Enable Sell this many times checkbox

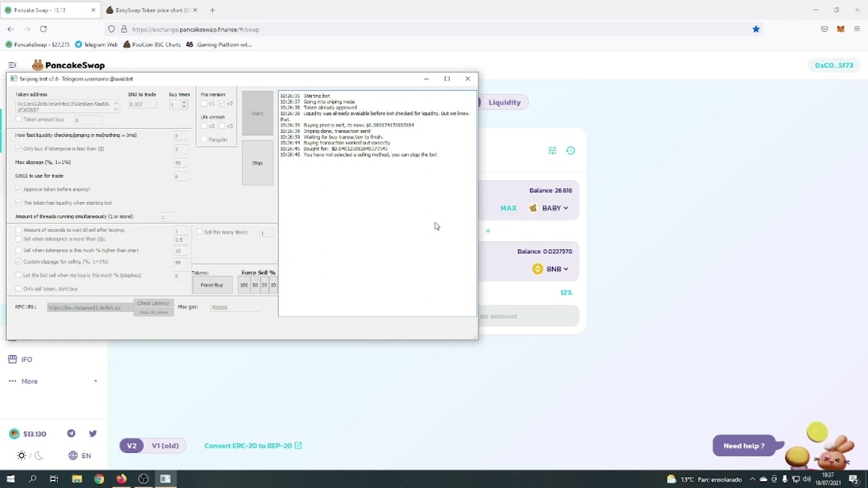click(199, 232)
